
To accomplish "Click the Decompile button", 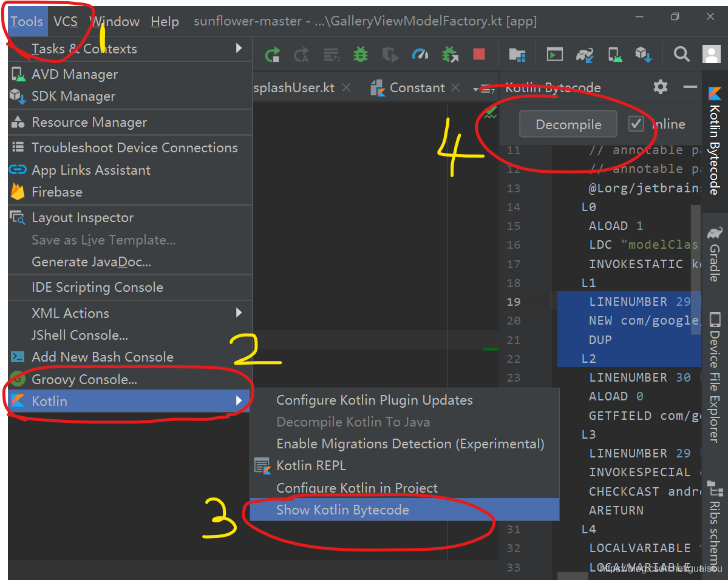I will 568,124.
